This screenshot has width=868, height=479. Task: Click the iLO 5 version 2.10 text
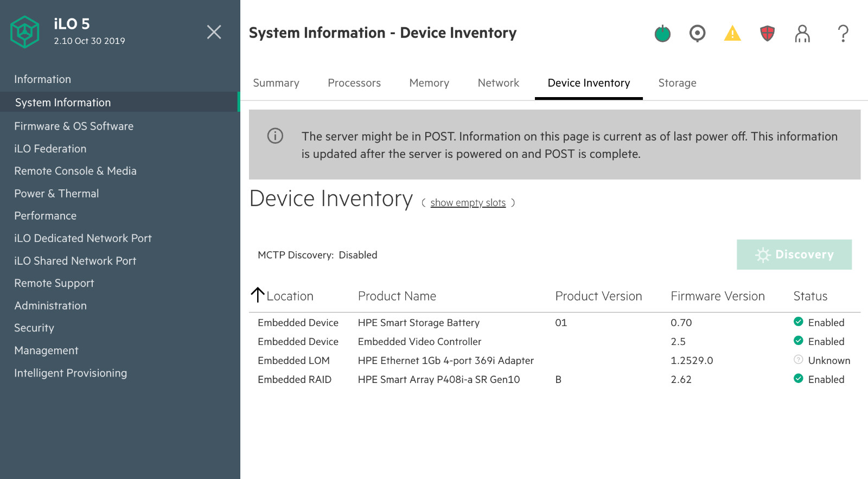click(90, 41)
